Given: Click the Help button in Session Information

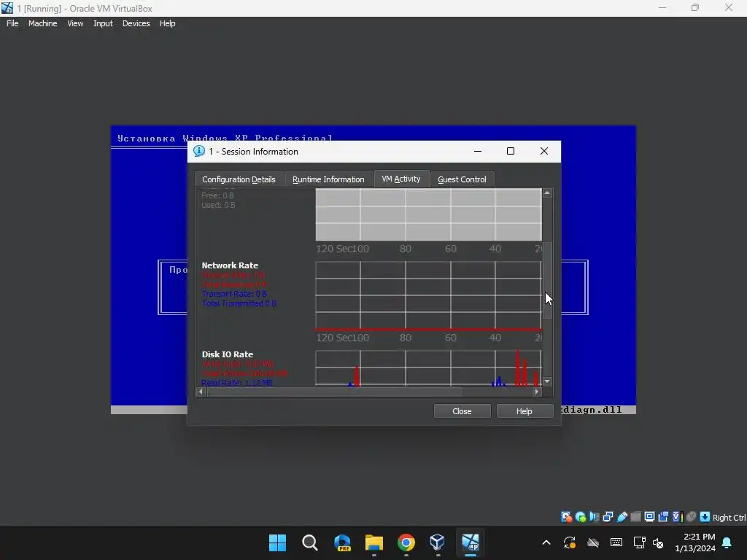Looking at the screenshot, I should 525,411.
